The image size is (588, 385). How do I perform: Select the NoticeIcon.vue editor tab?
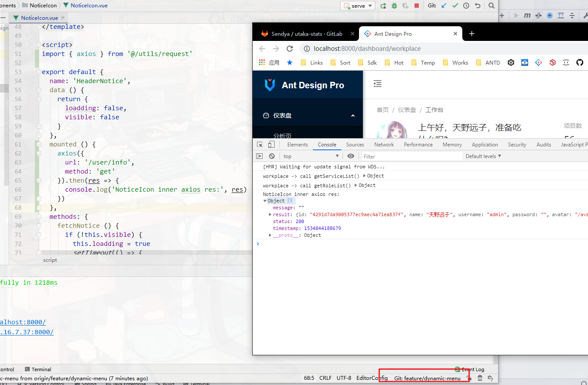tap(38, 18)
